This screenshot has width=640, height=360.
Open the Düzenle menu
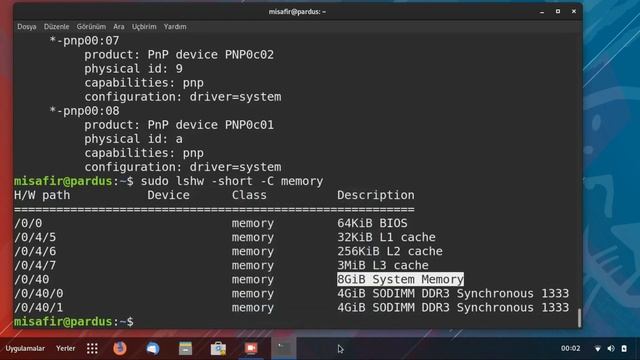56,27
